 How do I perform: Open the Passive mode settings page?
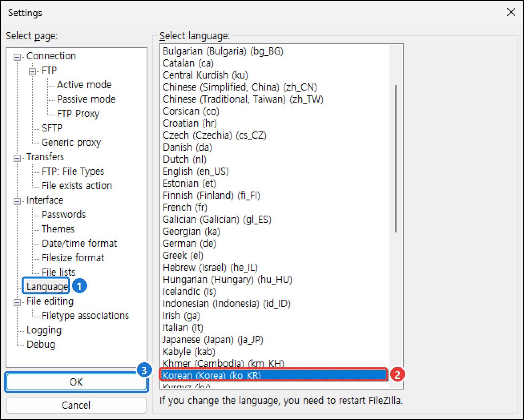[86, 99]
